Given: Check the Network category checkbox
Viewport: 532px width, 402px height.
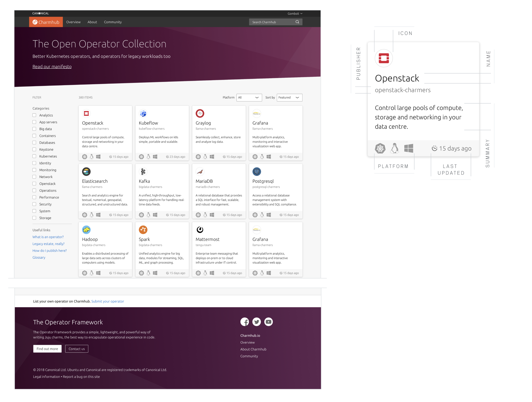Looking at the screenshot, I should [x=34, y=177].
